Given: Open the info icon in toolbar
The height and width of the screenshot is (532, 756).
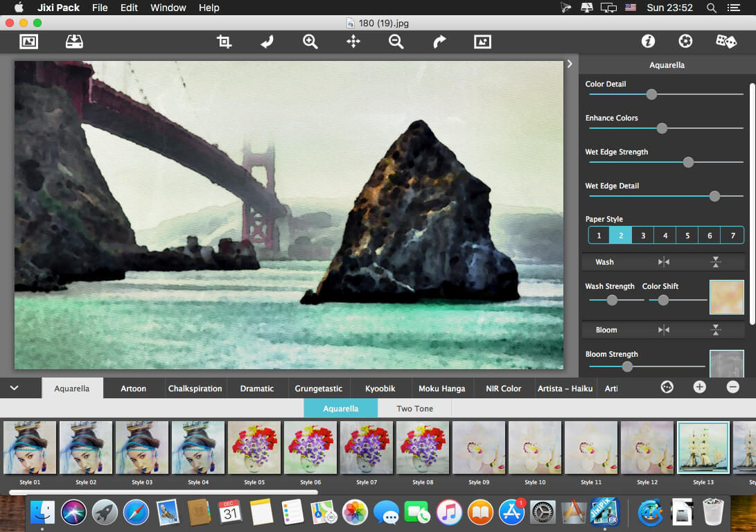Looking at the screenshot, I should (648, 42).
